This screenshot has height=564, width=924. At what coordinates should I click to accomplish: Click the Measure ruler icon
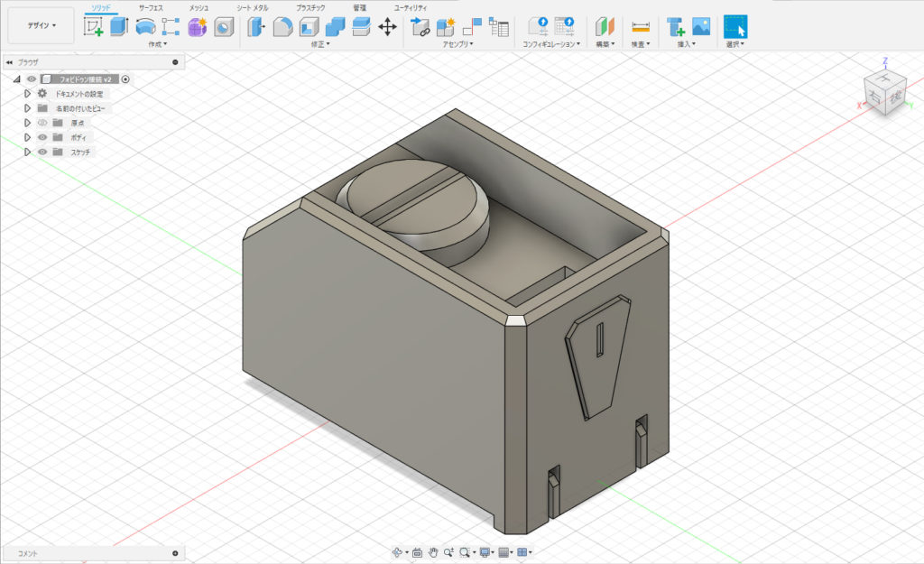click(641, 27)
